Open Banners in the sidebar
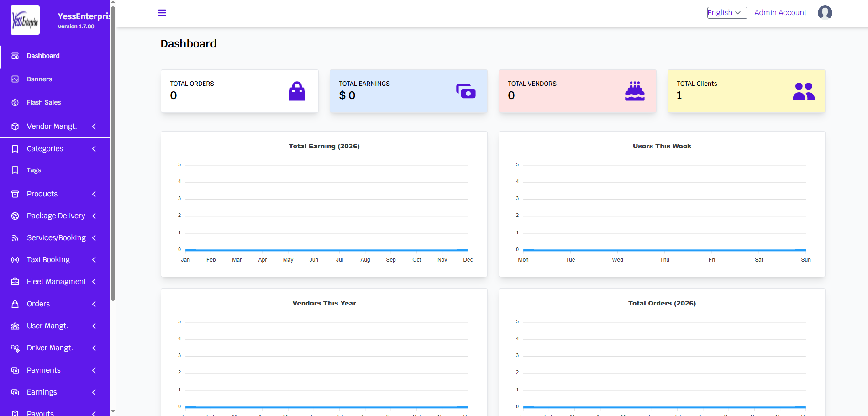 tap(39, 79)
